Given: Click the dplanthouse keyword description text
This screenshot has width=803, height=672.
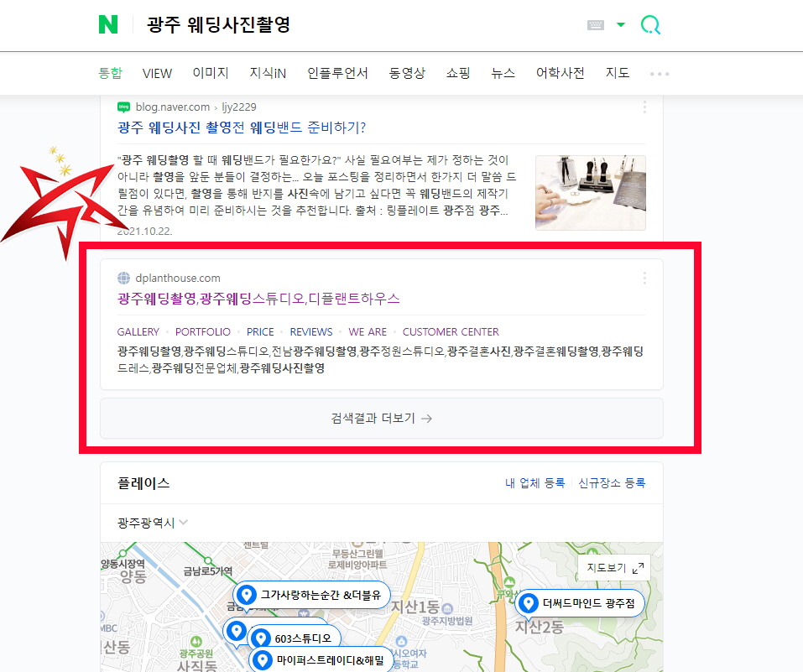Looking at the screenshot, I should pos(380,360).
